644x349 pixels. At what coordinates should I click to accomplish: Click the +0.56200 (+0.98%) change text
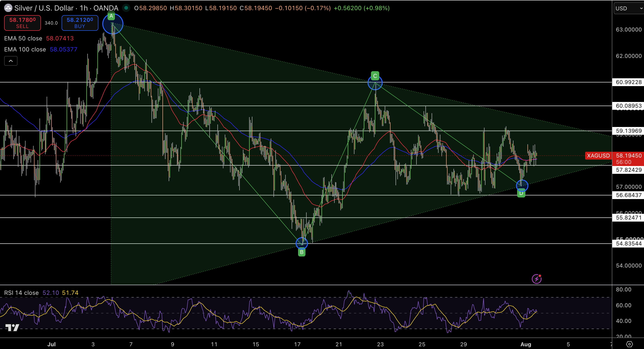[362, 8]
